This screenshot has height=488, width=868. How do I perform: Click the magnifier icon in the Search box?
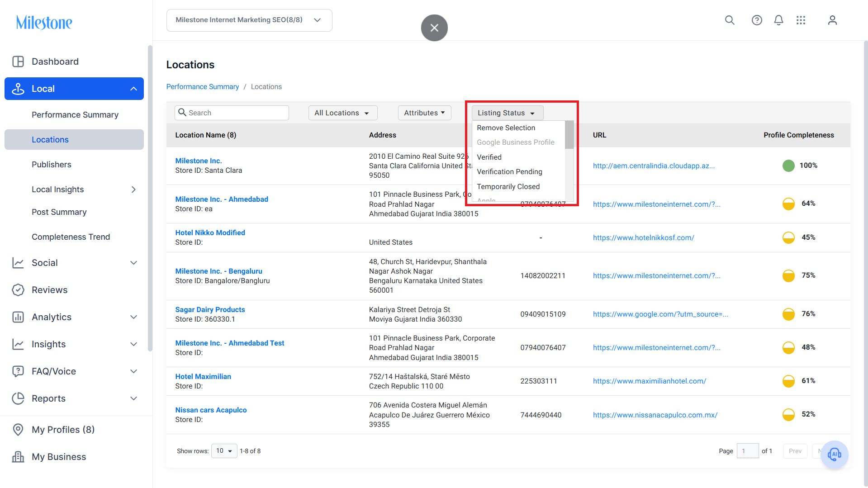[x=182, y=112]
